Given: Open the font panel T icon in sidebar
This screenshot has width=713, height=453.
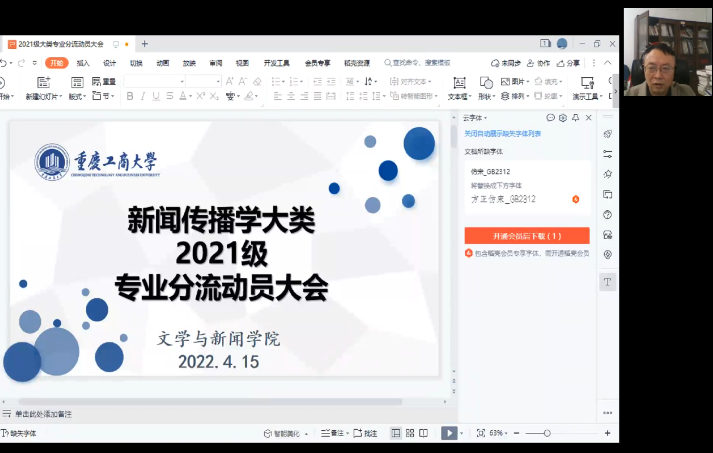Looking at the screenshot, I should (607, 282).
